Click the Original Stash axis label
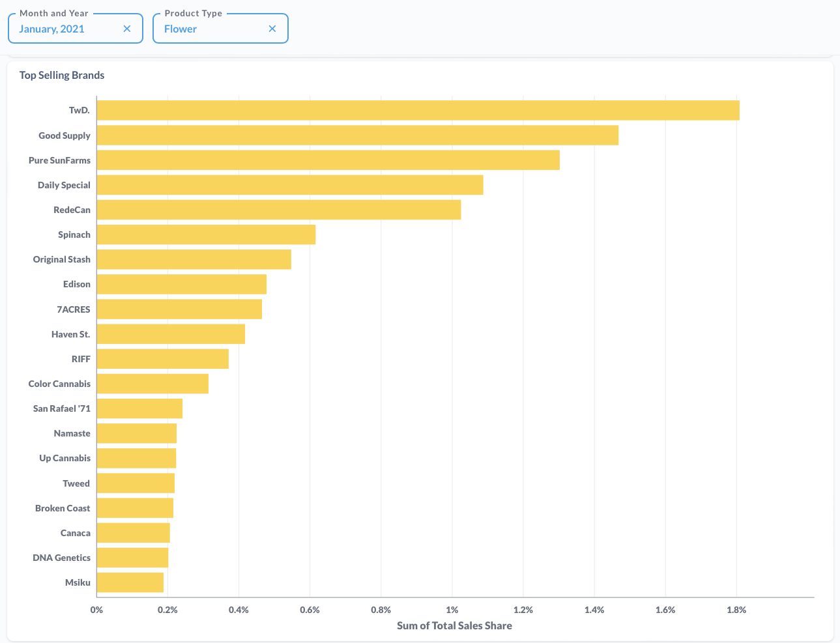840x643 pixels. (62, 259)
